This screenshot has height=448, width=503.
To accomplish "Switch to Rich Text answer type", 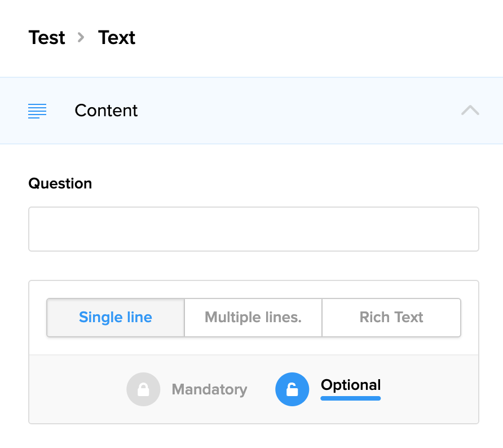I will point(391,318).
